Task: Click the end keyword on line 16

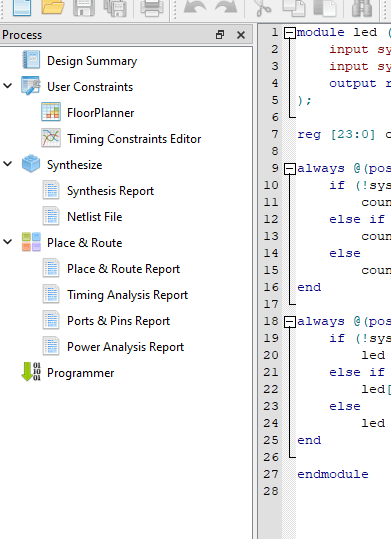Action: (x=309, y=287)
